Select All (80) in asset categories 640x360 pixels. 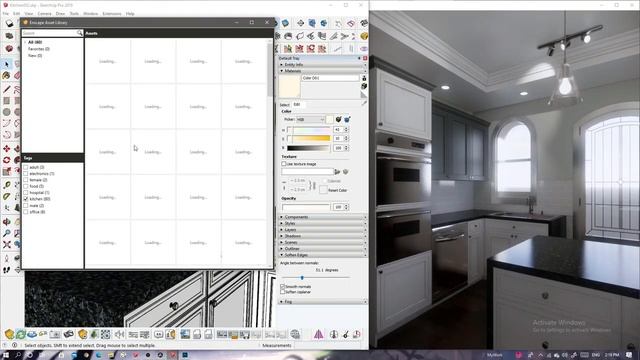[35, 42]
